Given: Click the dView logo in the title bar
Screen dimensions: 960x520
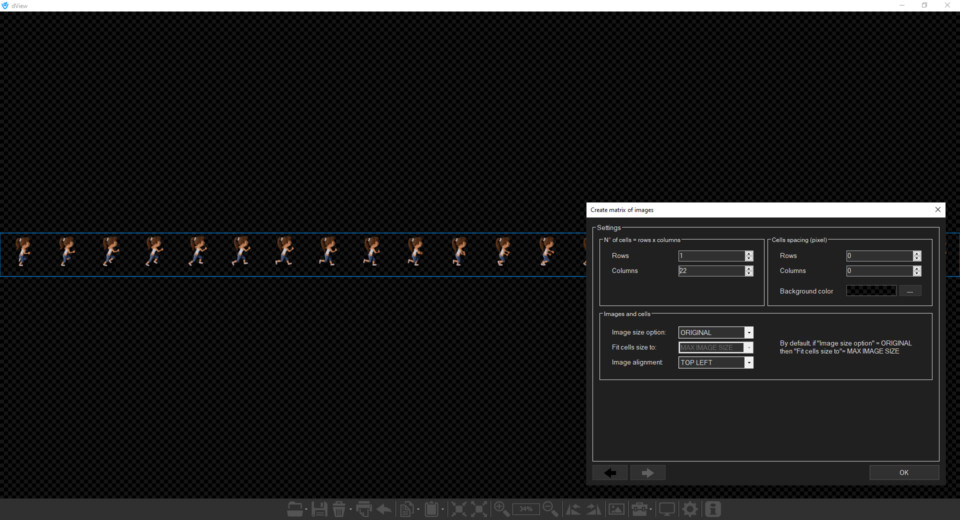Looking at the screenshot, I should click(x=5, y=6).
